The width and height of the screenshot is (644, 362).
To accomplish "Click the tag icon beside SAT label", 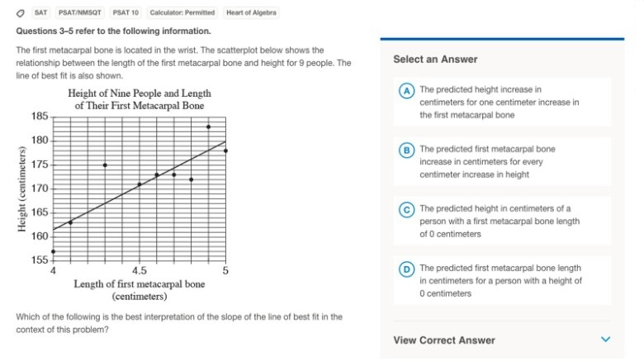I will pos(20,13).
